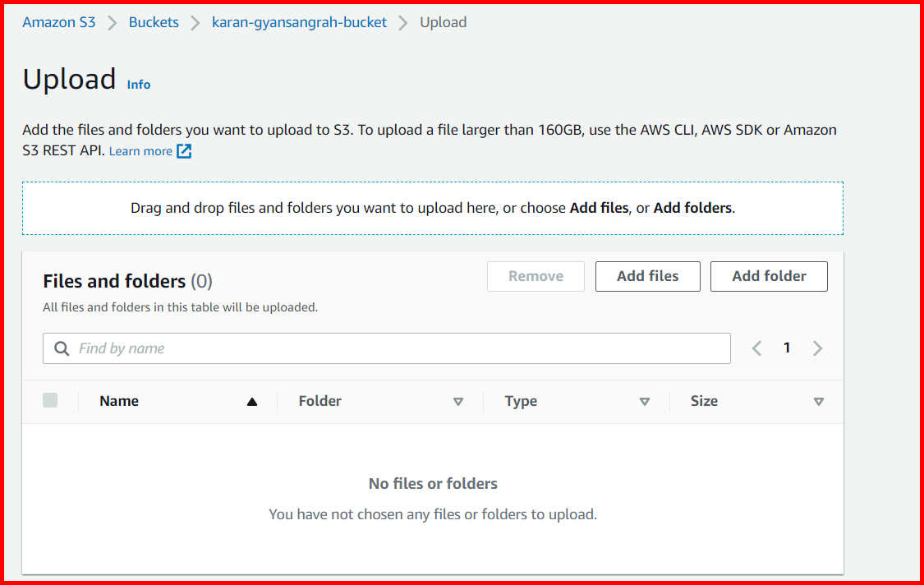Click the Add folder button
This screenshot has height=585, width=924.
click(769, 276)
